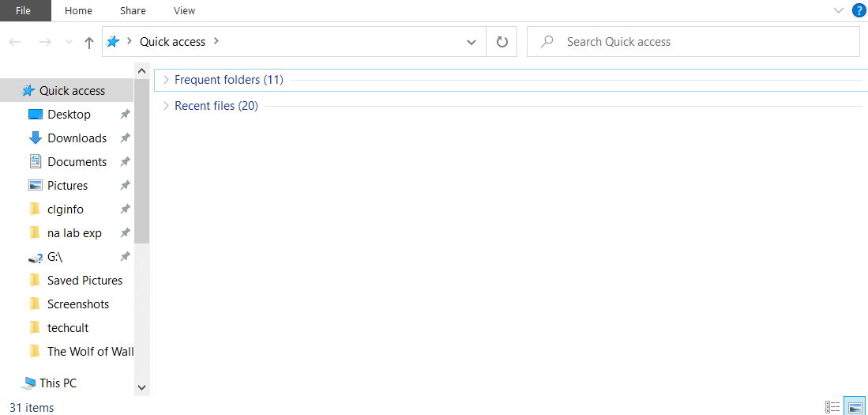The width and height of the screenshot is (868, 415).
Task: Click the techcult folder icon
Action: point(35,328)
